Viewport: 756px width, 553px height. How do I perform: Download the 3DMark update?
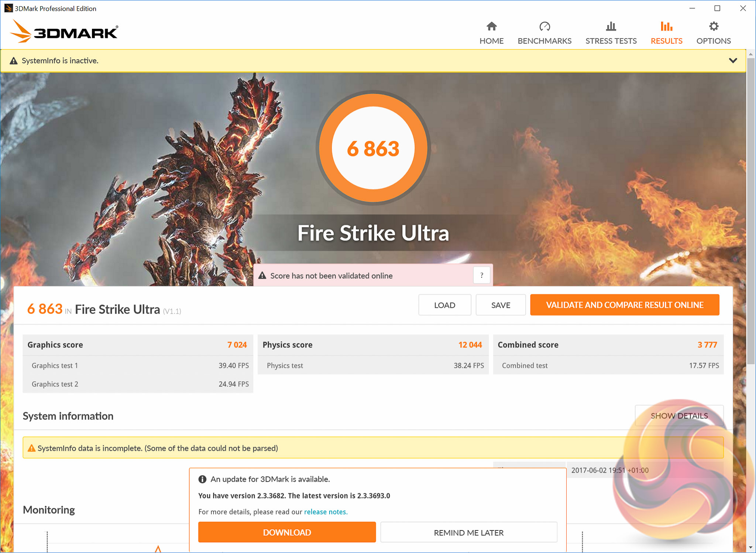(287, 532)
